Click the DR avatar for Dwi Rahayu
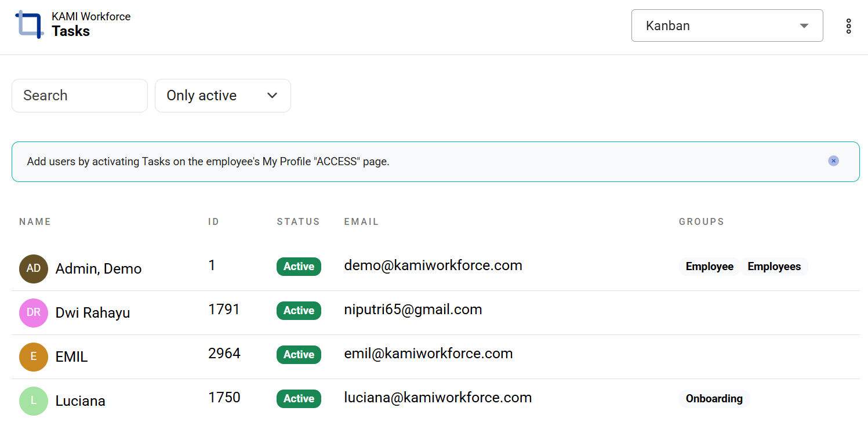 click(x=33, y=313)
